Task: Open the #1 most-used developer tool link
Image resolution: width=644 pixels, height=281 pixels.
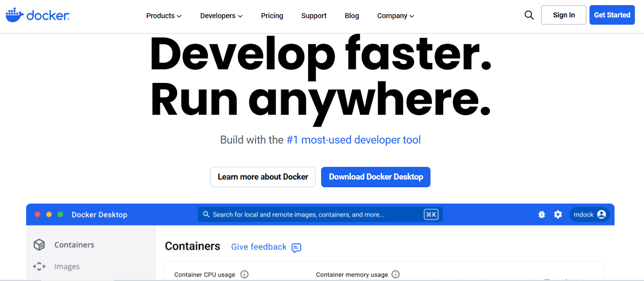Action: (353, 140)
